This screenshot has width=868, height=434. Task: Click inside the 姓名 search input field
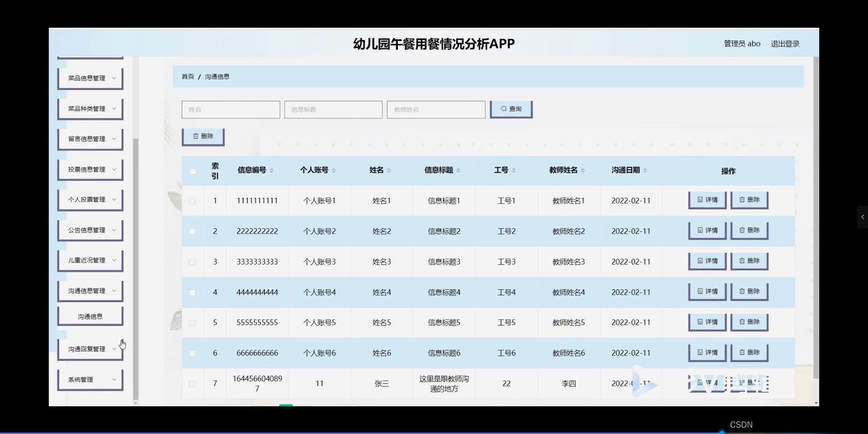(231, 109)
